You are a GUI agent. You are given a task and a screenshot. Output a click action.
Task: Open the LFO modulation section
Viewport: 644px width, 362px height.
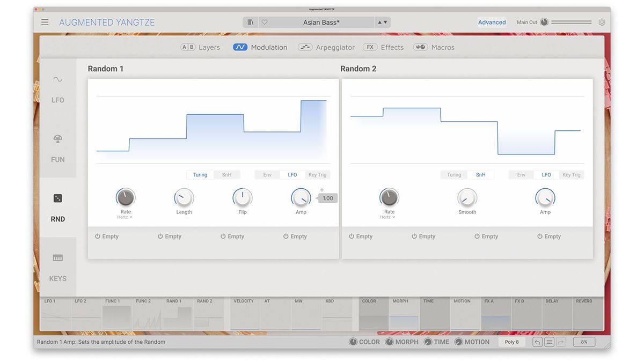click(57, 88)
